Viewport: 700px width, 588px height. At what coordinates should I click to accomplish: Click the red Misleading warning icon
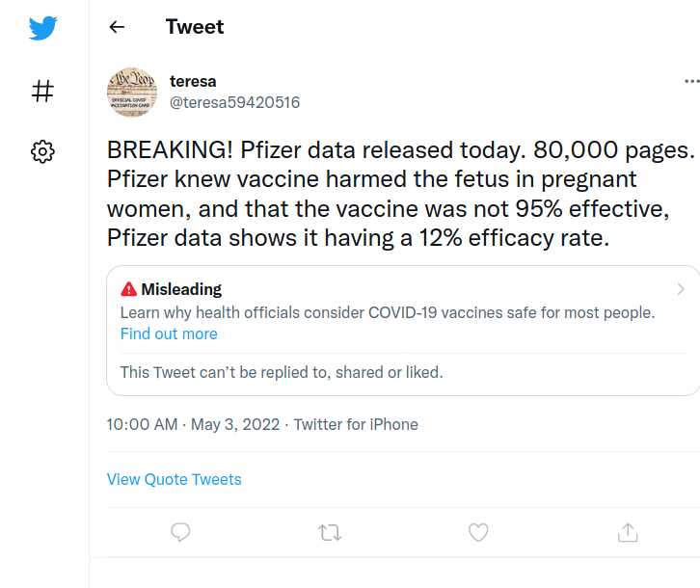point(128,289)
